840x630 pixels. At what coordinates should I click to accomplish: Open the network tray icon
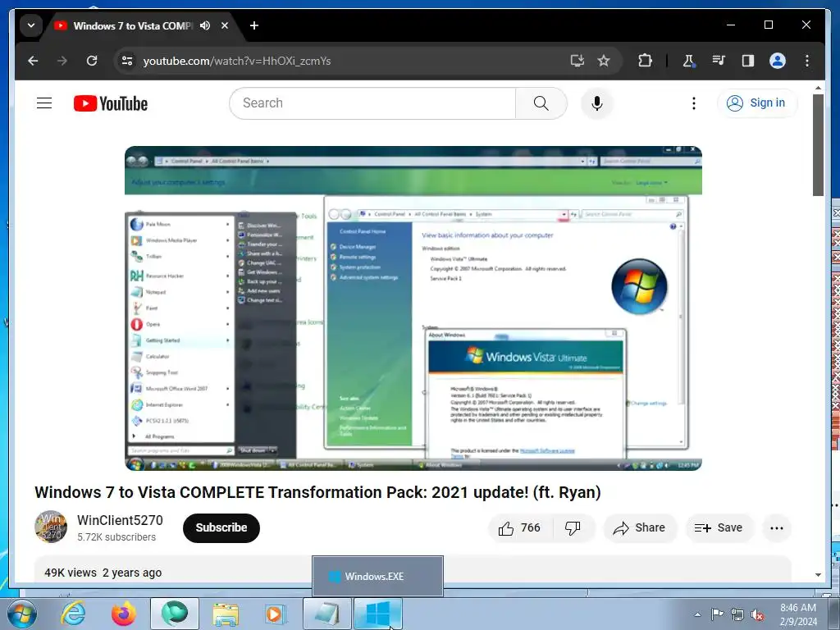[737, 614]
